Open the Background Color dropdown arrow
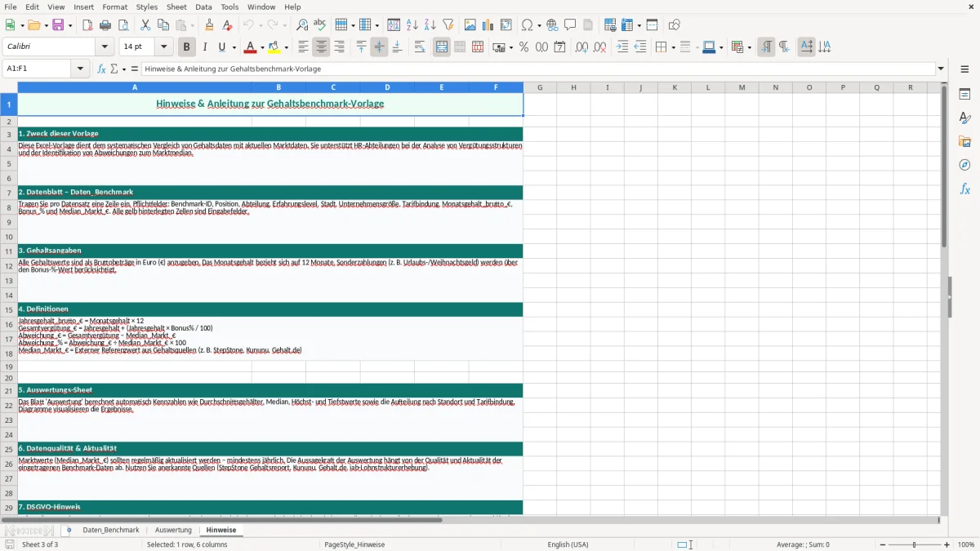The image size is (980, 551). pyautogui.click(x=287, y=47)
